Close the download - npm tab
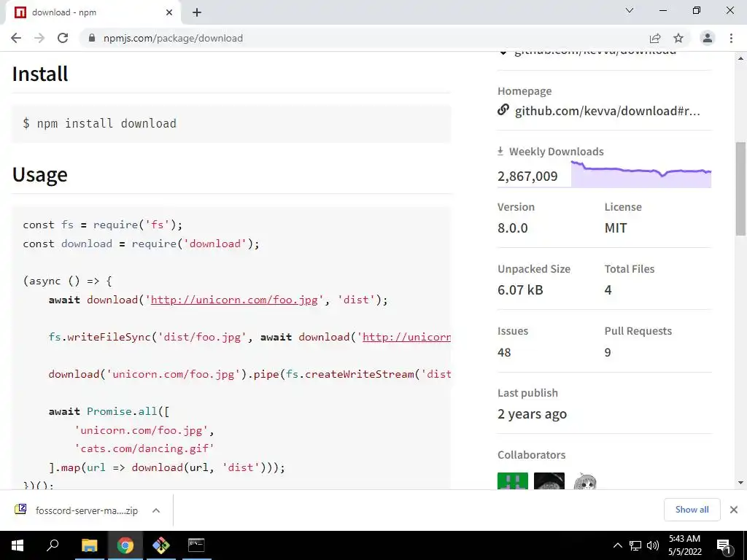This screenshot has width=747, height=560. click(x=169, y=12)
